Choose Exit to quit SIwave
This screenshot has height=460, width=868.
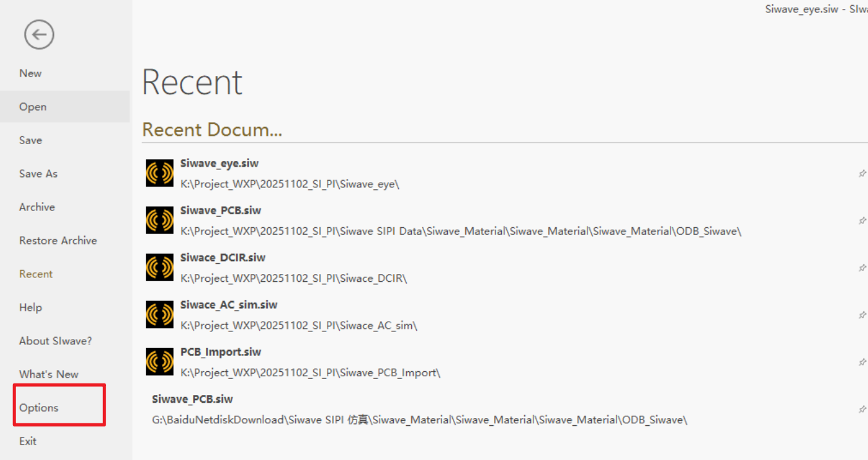point(28,441)
